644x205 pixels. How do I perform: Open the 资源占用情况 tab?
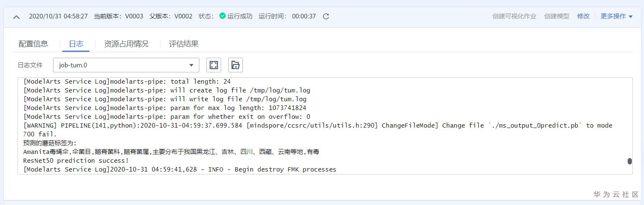tap(126, 44)
